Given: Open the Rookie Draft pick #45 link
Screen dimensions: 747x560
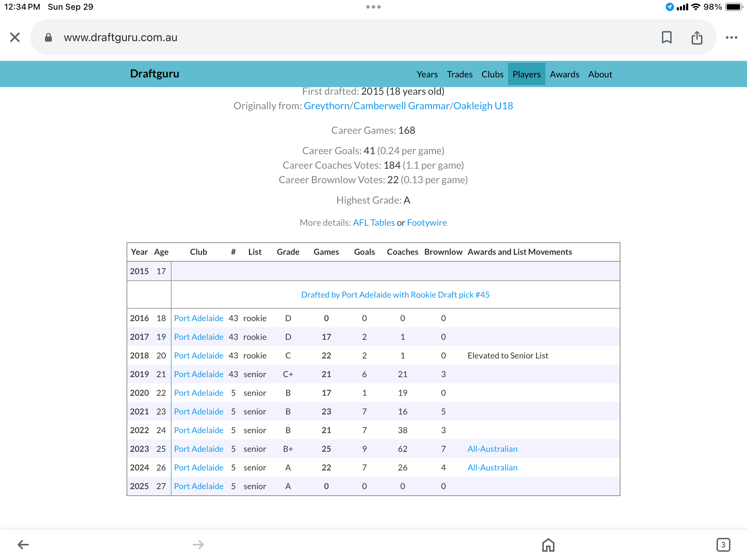Looking at the screenshot, I should [x=395, y=295].
